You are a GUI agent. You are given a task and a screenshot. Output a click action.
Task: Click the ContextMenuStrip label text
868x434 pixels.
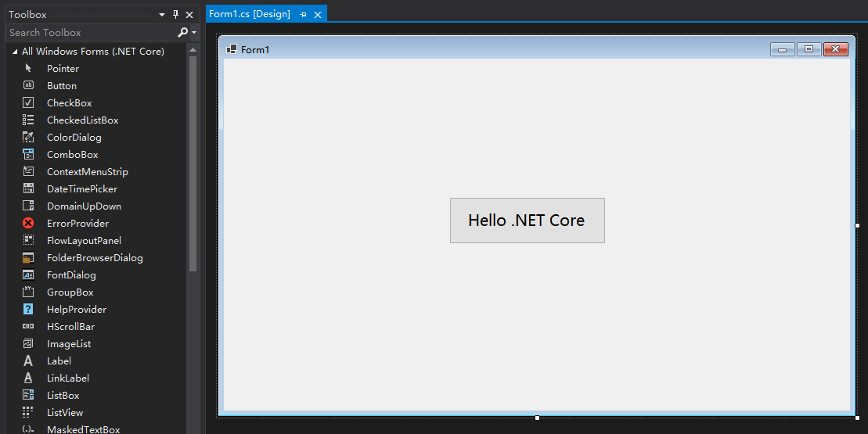[88, 172]
